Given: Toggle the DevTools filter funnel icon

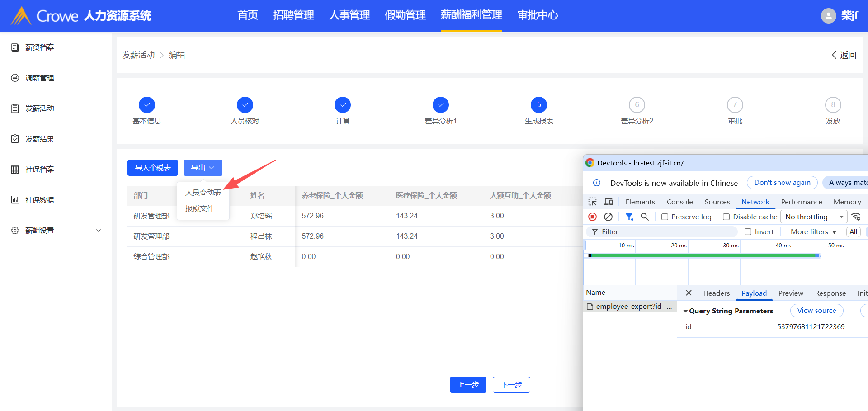Looking at the screenshot, I should pos(629,217).
